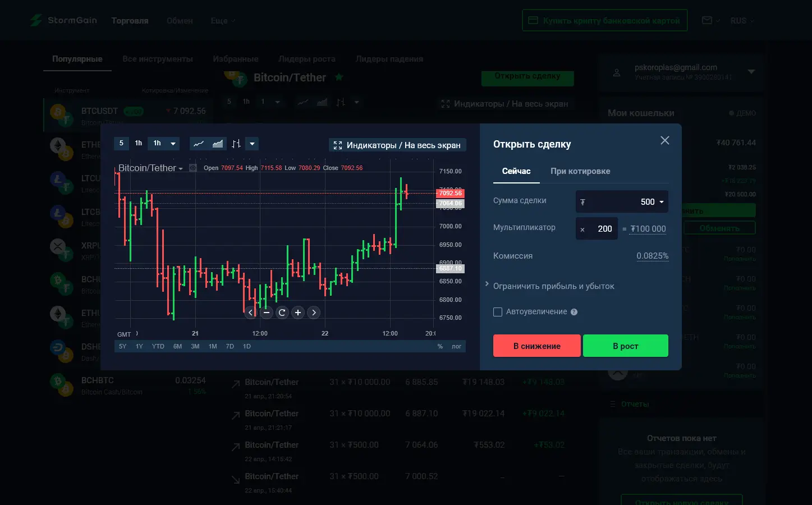Image resolution: width=812 pixels, height=505 pixels.
Task: Switch to the Популярные instruments tab
Action: [x=77, y=59]
